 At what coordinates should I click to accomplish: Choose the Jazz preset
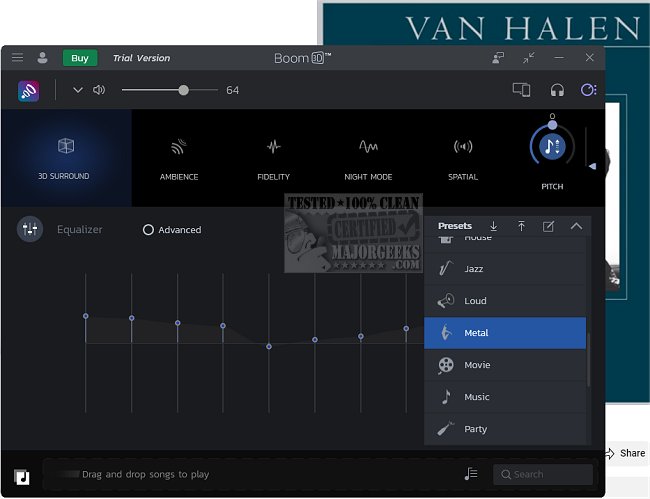[x=505, y=269]
